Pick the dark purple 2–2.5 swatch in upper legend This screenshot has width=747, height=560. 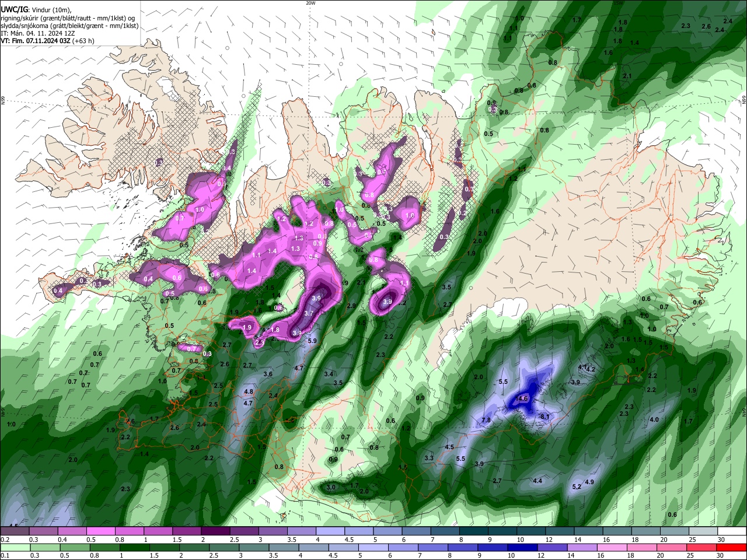tap(215, 531)
